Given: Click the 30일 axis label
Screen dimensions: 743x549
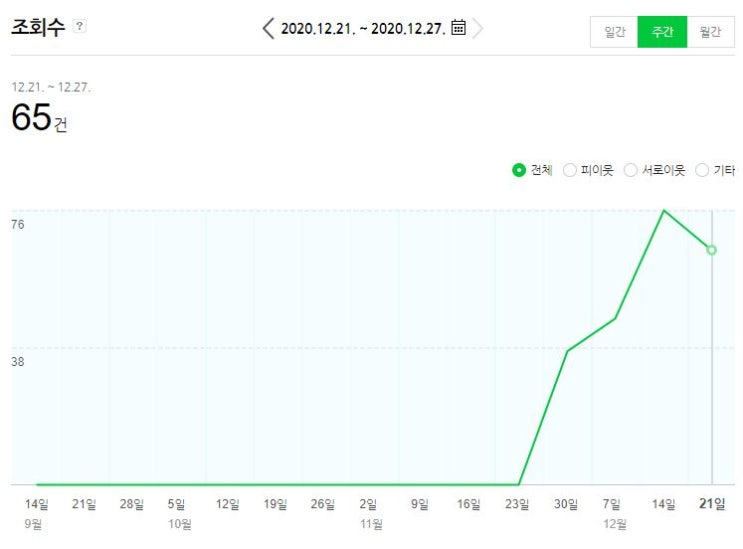Looking at the screenshot, I should (566, 504).
